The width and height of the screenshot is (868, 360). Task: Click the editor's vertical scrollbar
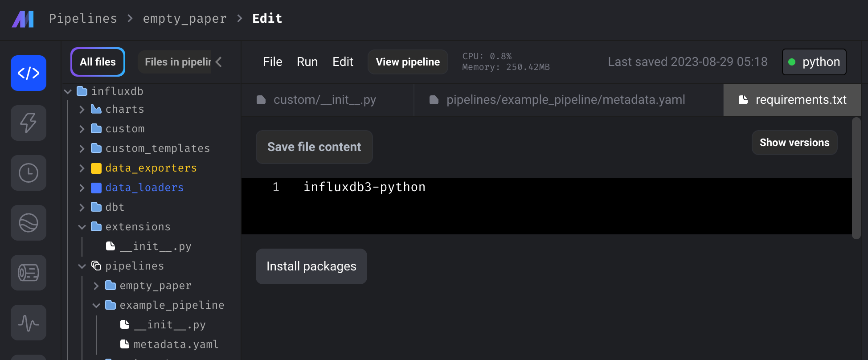tap(856, 178)
